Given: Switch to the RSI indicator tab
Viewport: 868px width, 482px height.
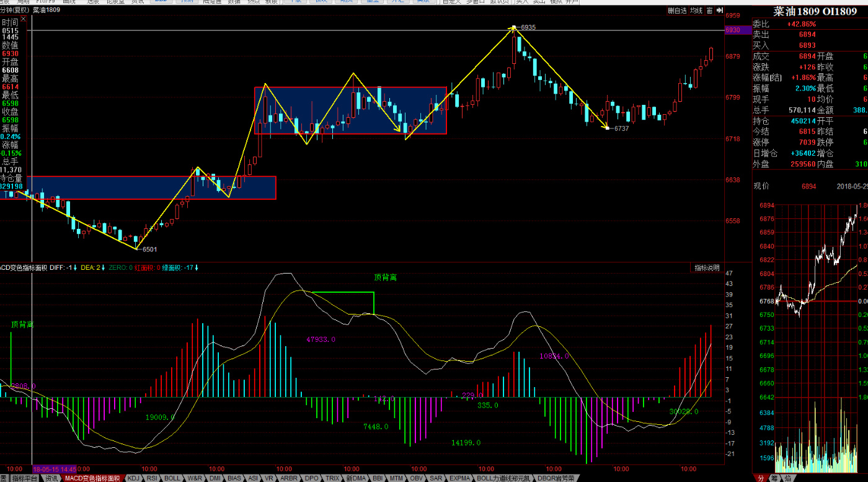Looking at the screenshot, I should [152, 478].
